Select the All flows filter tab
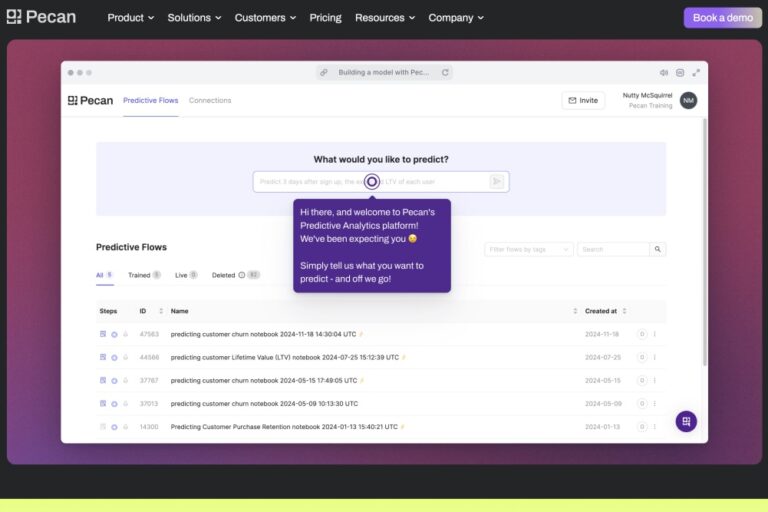The height and width of the screenshot is (512, 768). [104, 275]
